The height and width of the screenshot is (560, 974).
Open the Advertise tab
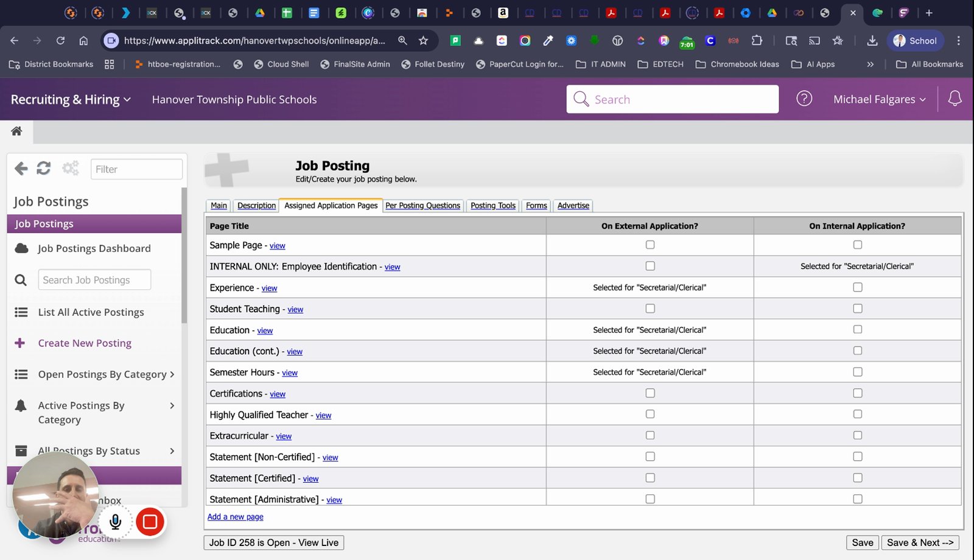click(573, 206)
